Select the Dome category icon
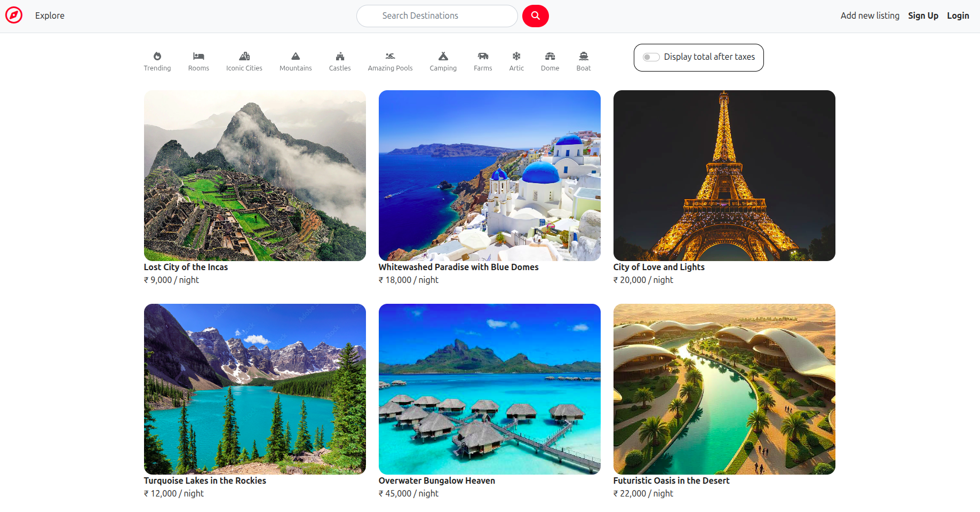 pyautogui.click(x=550, y=60)
